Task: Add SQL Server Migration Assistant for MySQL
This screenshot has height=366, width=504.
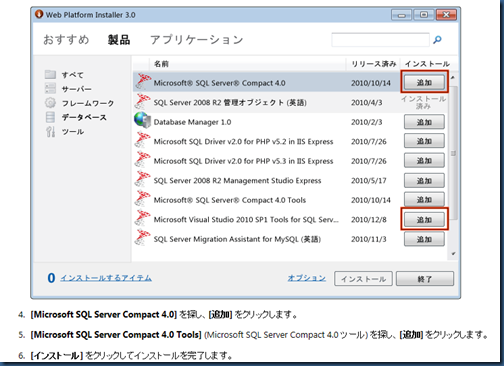Action: click(x=424, y=239)
